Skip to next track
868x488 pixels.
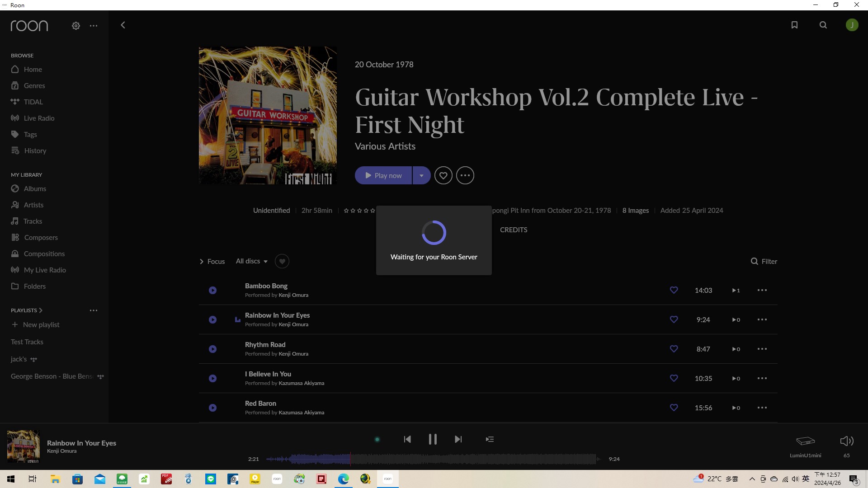[458, 439]
